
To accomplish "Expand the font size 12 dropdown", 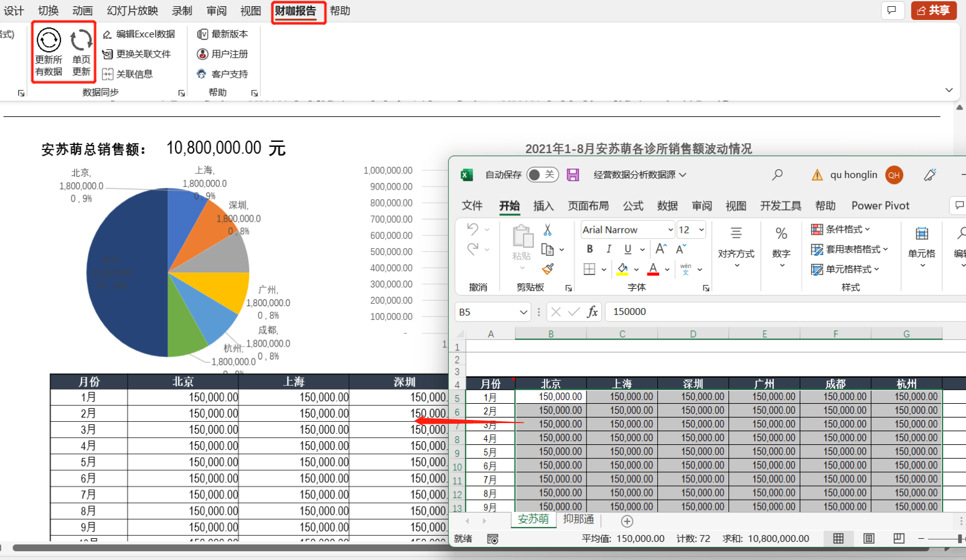I will point(701,230).
